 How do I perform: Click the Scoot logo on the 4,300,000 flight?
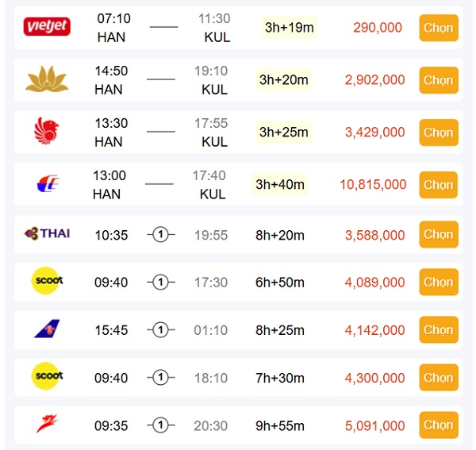point(47,377)
